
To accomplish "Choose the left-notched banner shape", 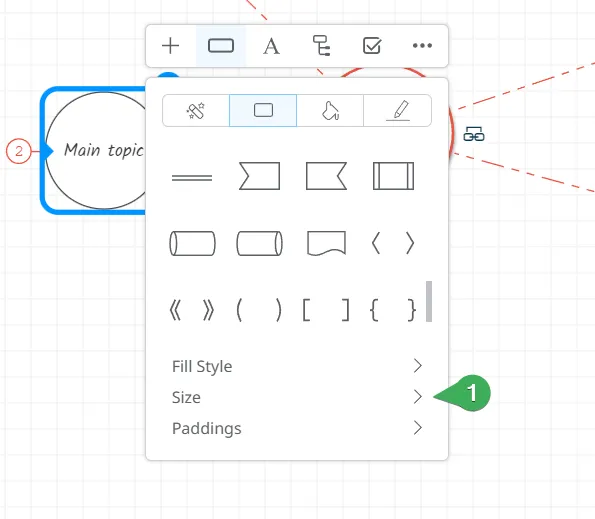I will pos(260,176).
